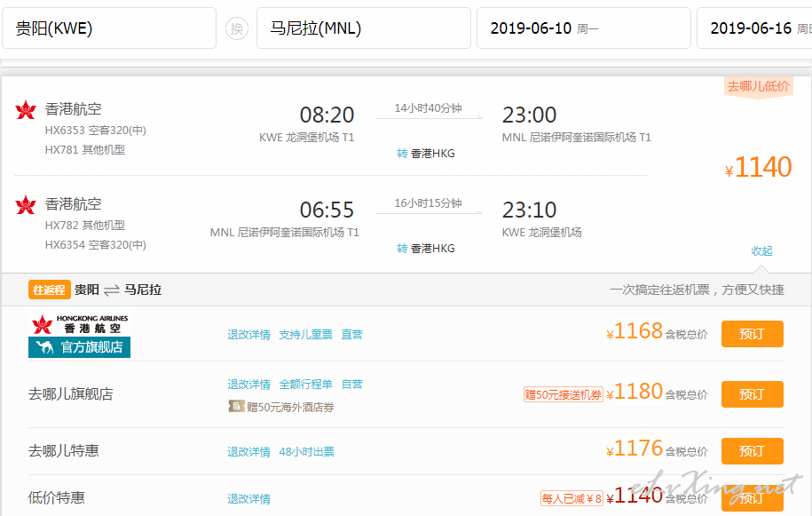812x516 pixels.
Task: Book the ¥1168 official flagship fare
Action: click(x=752, y=334)
